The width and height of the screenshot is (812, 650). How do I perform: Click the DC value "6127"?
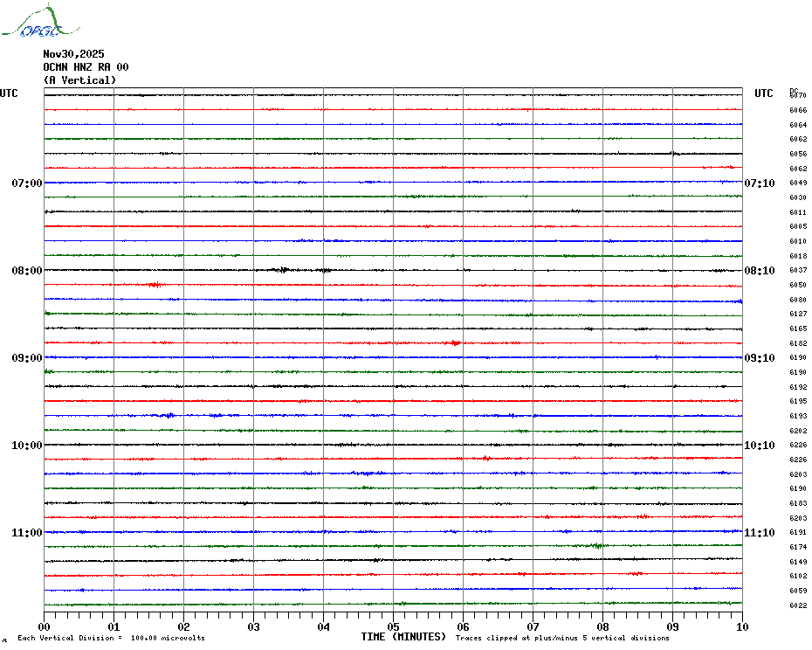tap(798, 315)
